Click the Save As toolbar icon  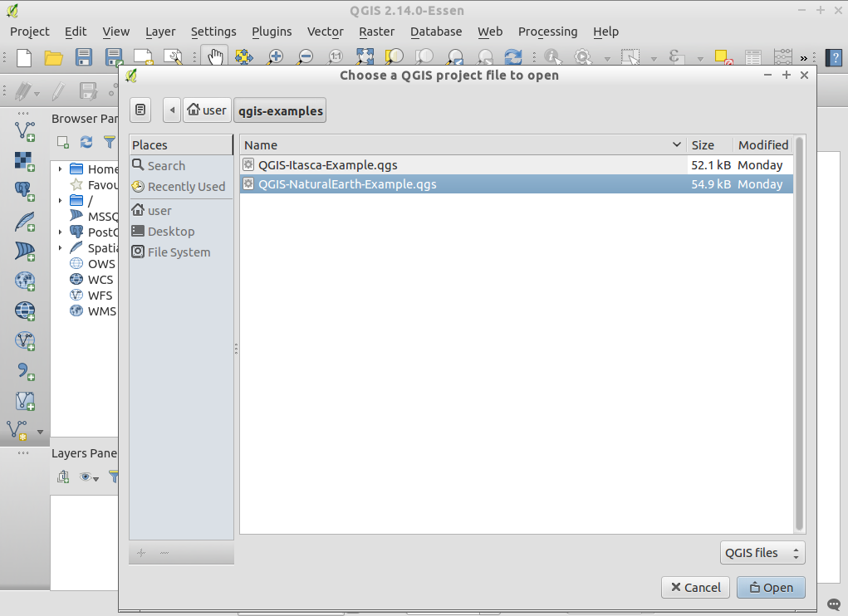tap(114, 57)
